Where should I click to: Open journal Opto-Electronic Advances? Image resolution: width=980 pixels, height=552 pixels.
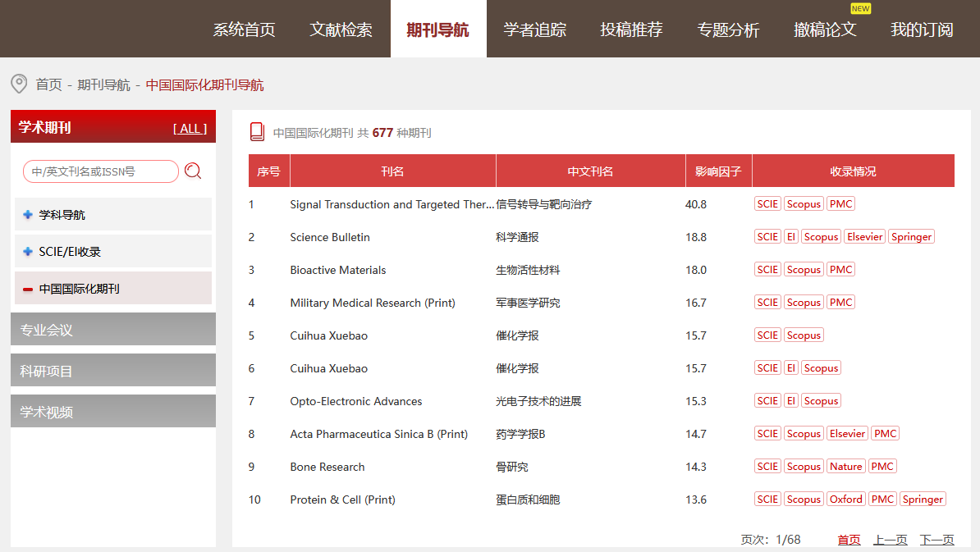tap(356, 402)
